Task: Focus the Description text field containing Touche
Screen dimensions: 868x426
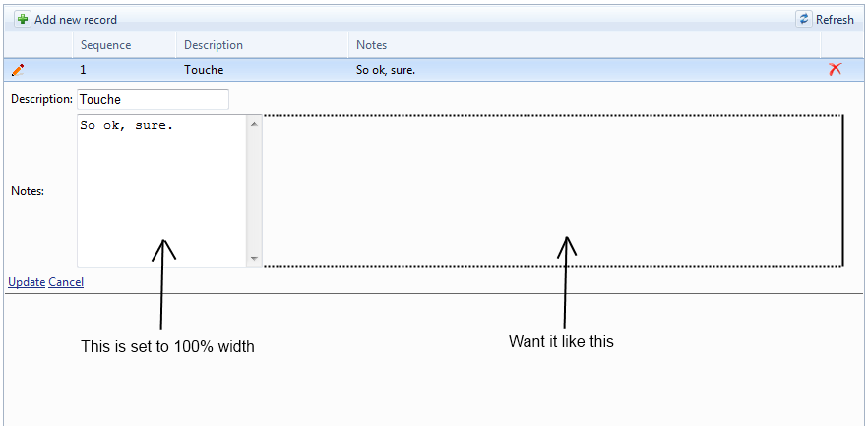Action: pos(153,99)
